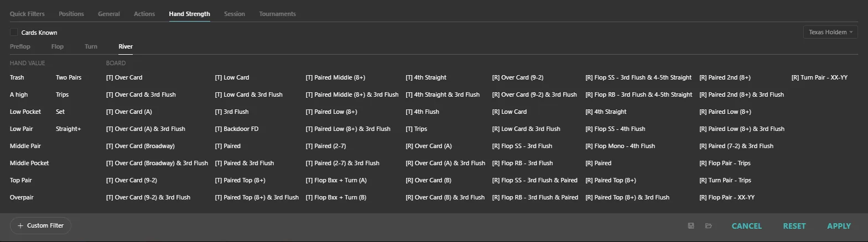Select the Middle Pocket hand value
This screenshot has width=868, height=242.
(29, 163)
